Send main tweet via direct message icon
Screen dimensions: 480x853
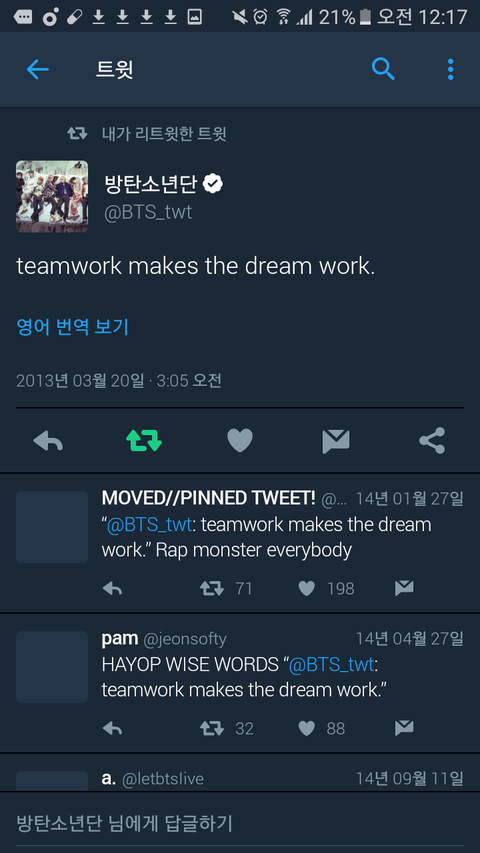coord(336,441)
